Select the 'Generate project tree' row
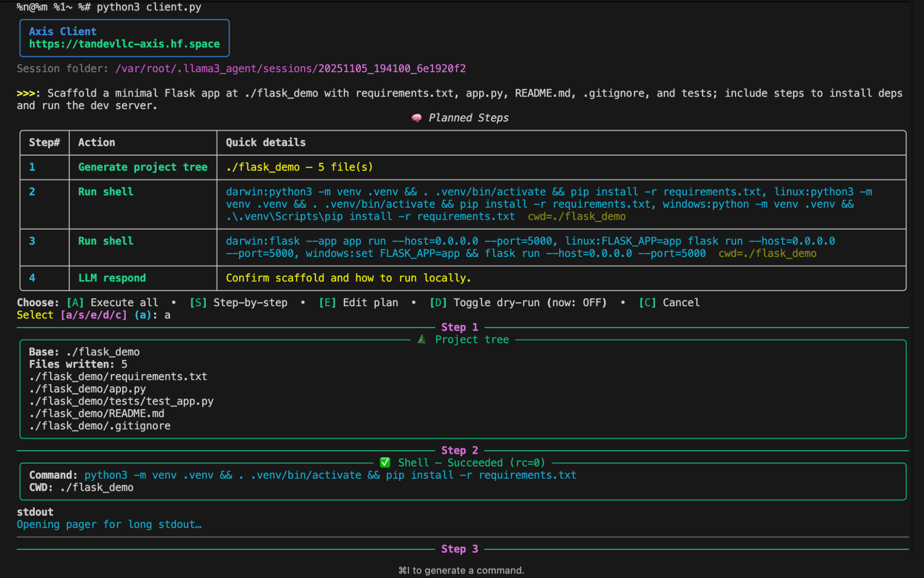924x578 pixels. tap(143, 167)
